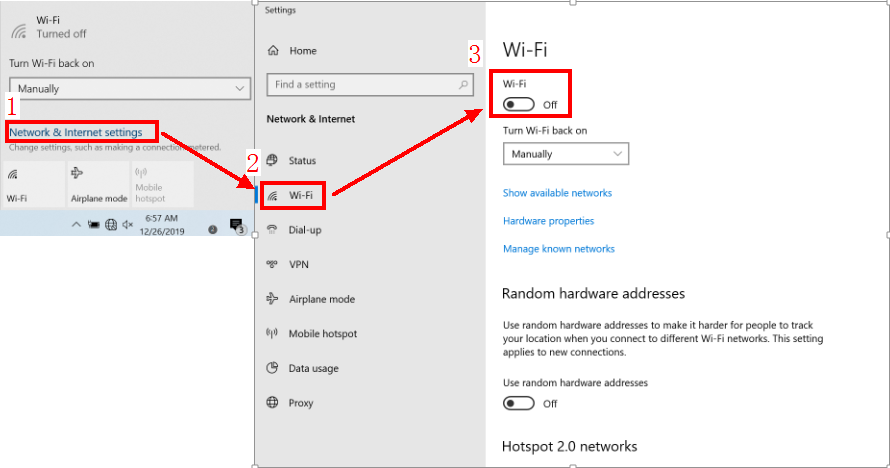This screenshot has width=890, height=468.
Task: Enable the random hardware addresses toggle
Action: 519,403
